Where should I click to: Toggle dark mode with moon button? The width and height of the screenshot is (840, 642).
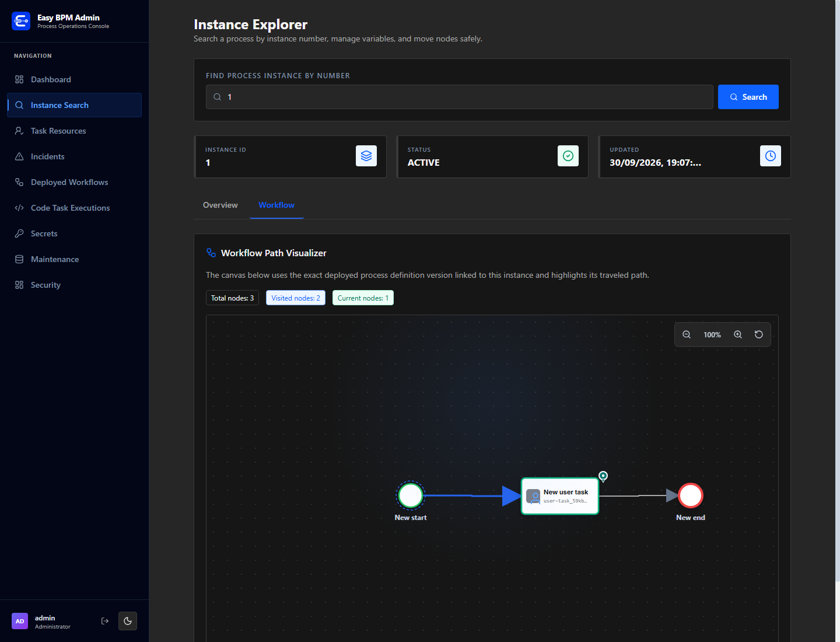click(128, 621)
